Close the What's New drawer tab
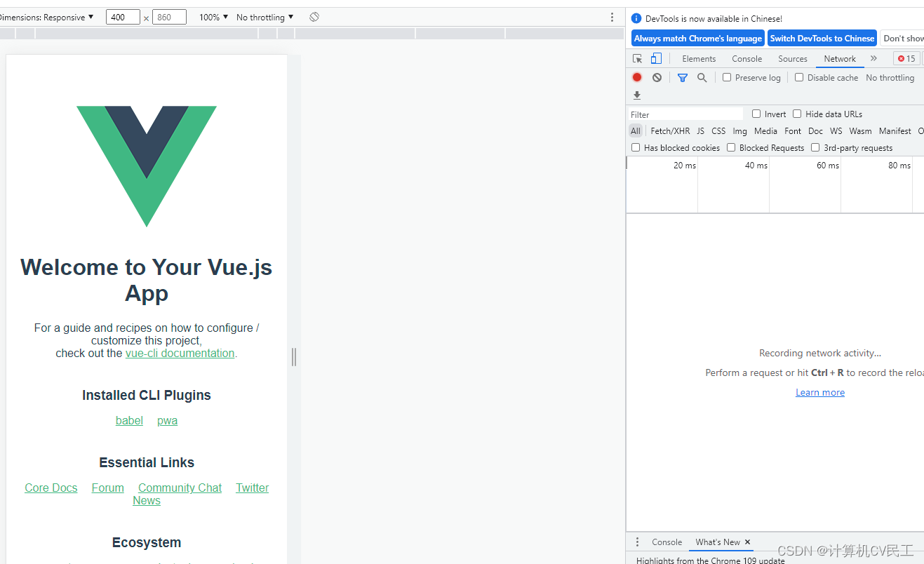This screenshot has width=924, height=564. [747, 542]
